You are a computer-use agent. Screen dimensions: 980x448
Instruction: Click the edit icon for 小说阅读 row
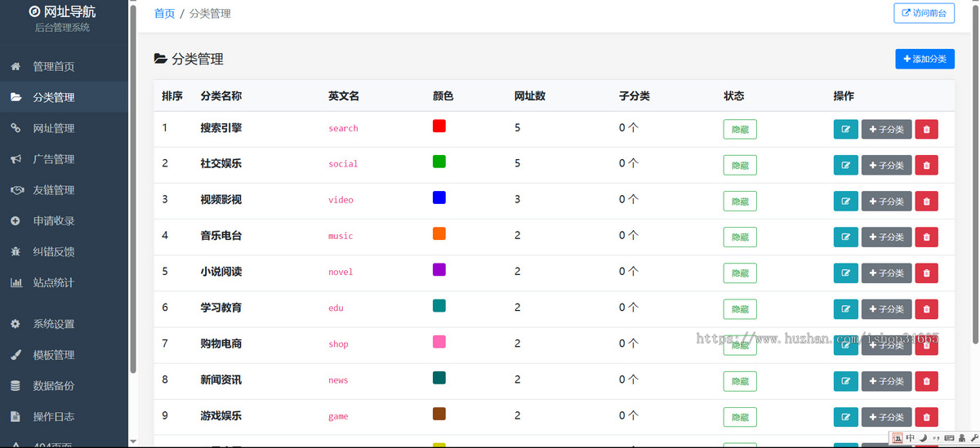point(845,273)
